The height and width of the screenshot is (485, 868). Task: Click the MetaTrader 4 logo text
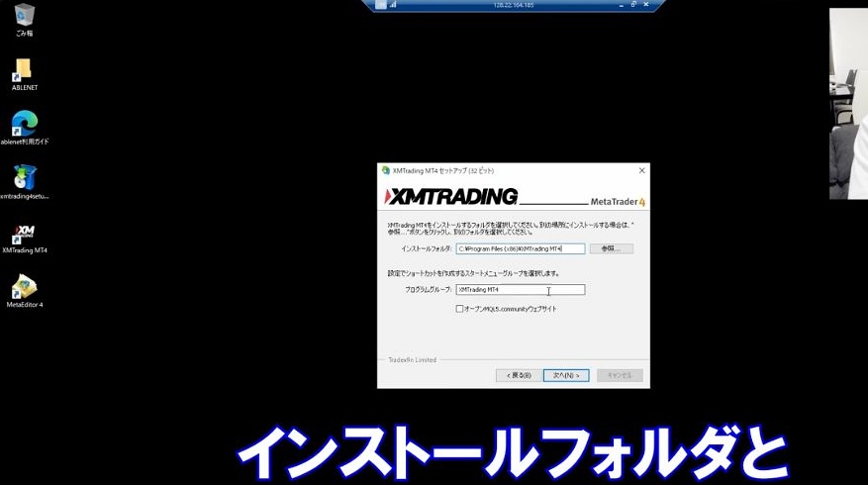618,202
